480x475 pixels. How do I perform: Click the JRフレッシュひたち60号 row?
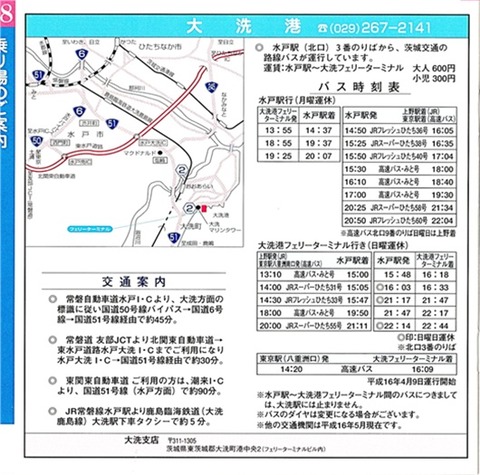[x=399, y=221]
